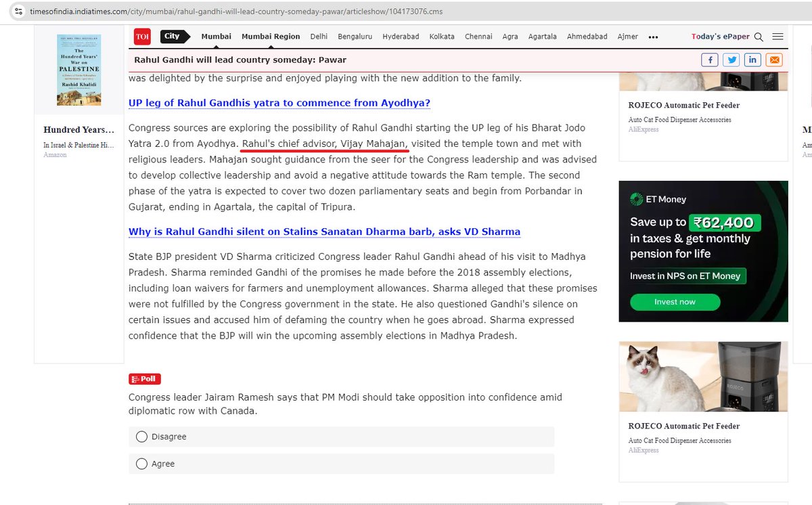Open the search magnifier icon

coord(759,37)
